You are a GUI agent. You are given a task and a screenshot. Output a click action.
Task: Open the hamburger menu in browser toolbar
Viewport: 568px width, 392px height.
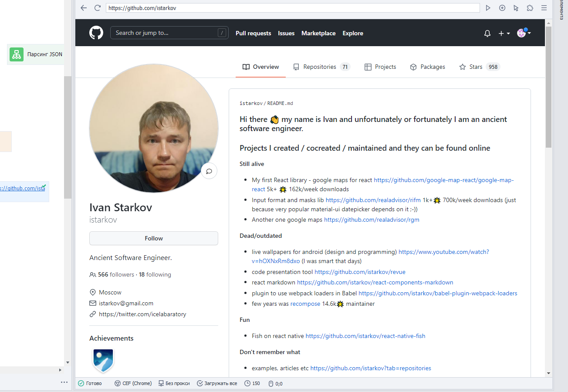pos(544,8)
